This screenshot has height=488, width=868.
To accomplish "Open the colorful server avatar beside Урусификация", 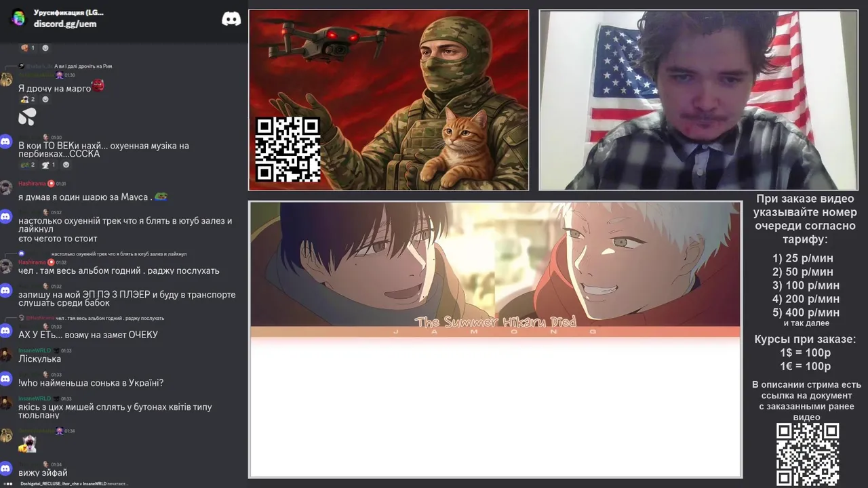I will coord(18,18).
